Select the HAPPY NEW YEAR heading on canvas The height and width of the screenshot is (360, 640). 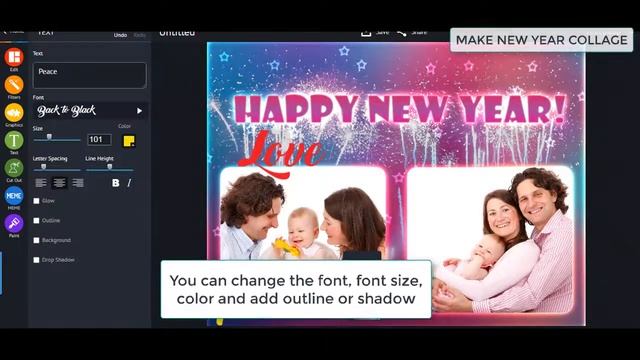coord(400,109)
